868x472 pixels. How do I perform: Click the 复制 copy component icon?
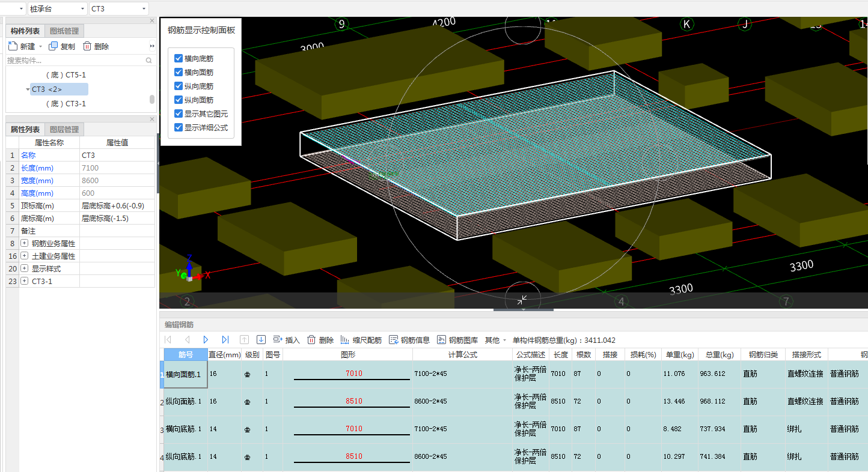53,46
